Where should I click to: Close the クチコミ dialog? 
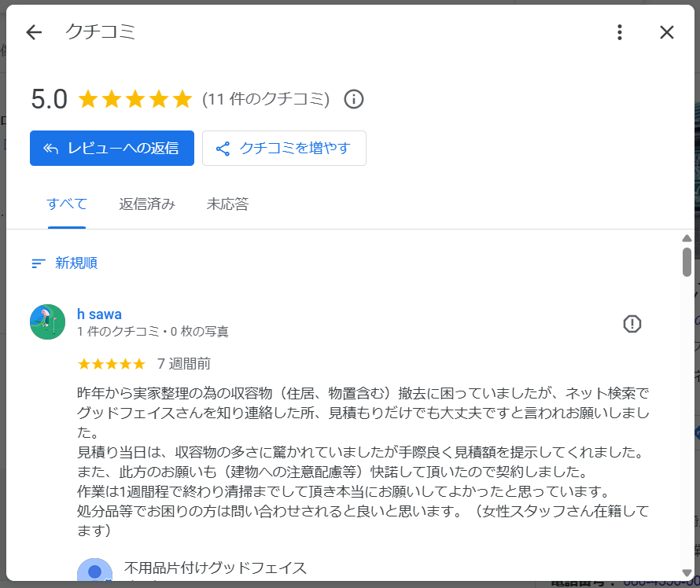click(x=667, y=32)
